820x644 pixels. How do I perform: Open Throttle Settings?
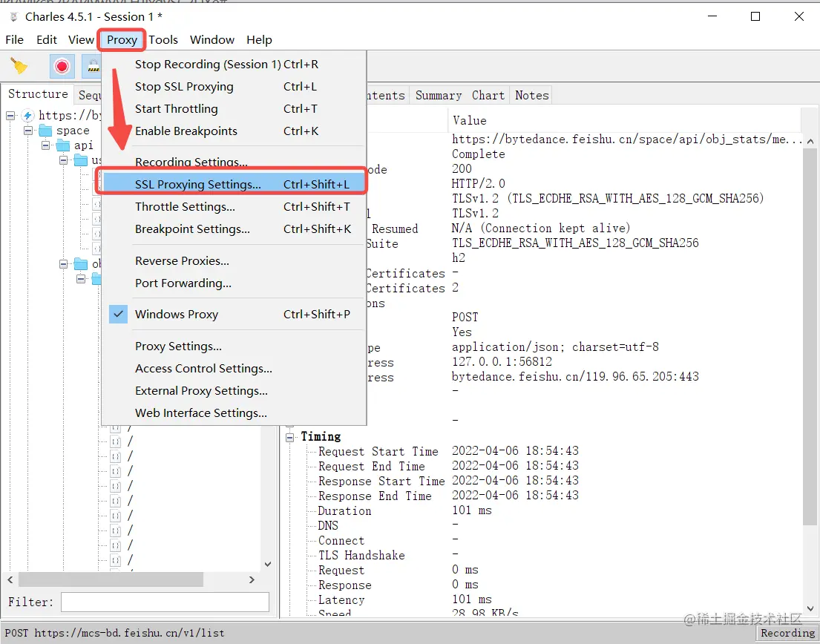234,207
